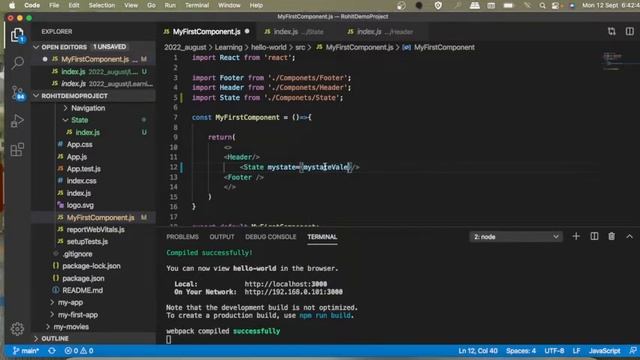Split the editor to the right
The width and height of the screenshot is (640, 360).
pos(630,31)
